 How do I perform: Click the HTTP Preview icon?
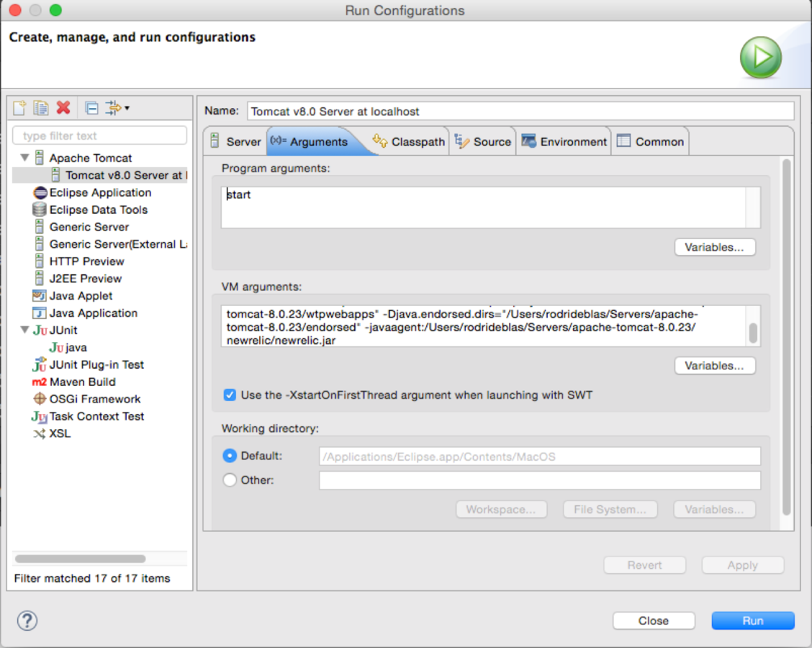(x=40, y=261)
